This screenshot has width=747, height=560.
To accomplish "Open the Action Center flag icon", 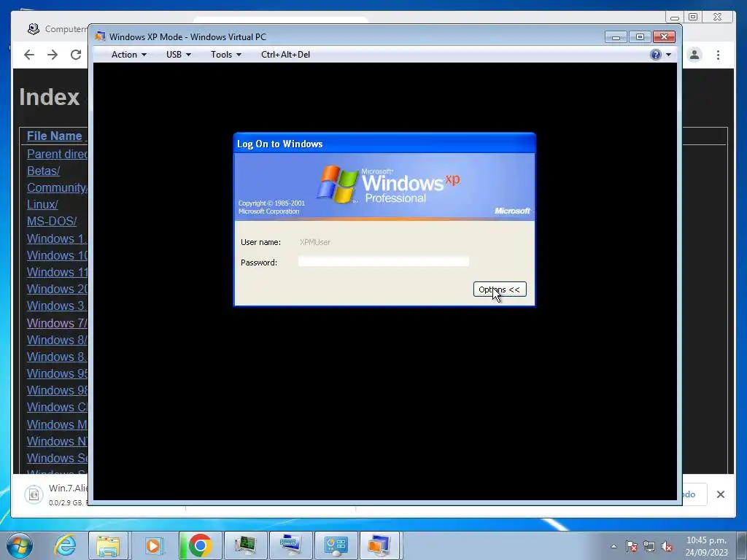I will (632, 546).
